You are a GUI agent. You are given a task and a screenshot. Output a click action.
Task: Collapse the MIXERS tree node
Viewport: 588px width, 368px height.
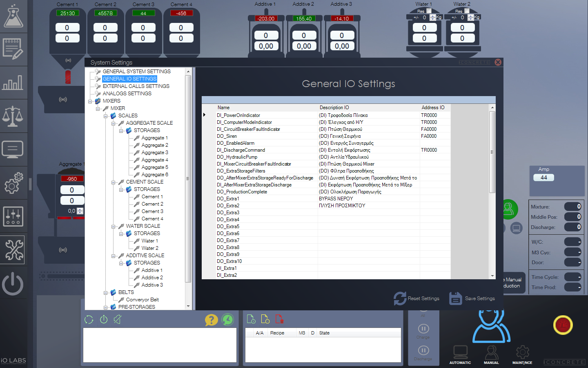[x=90, y=101]
